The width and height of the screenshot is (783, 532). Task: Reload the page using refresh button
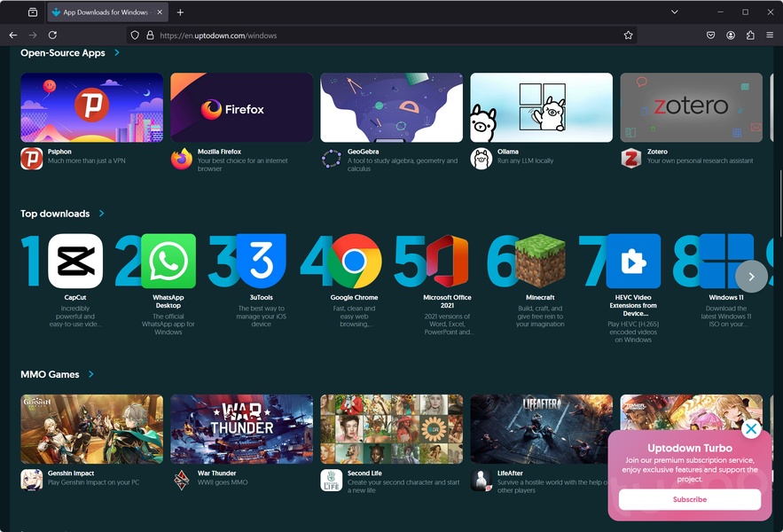click(52, 35)
